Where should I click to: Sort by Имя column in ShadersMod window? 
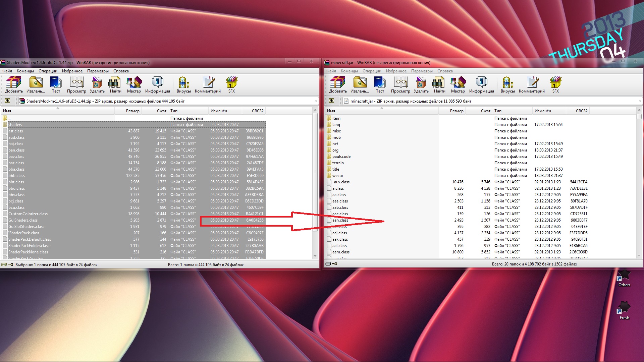click(58, 111)
